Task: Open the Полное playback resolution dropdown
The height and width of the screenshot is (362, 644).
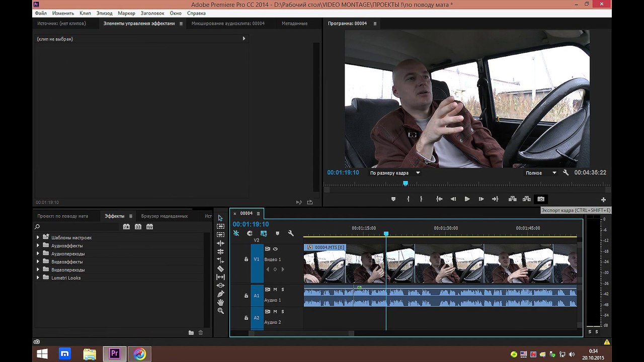Action: tap(541, 173)
